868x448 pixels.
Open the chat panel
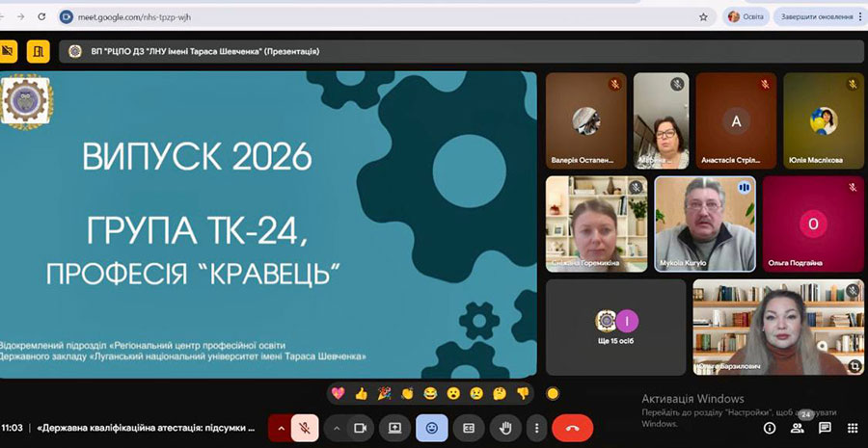click(825, 428)
